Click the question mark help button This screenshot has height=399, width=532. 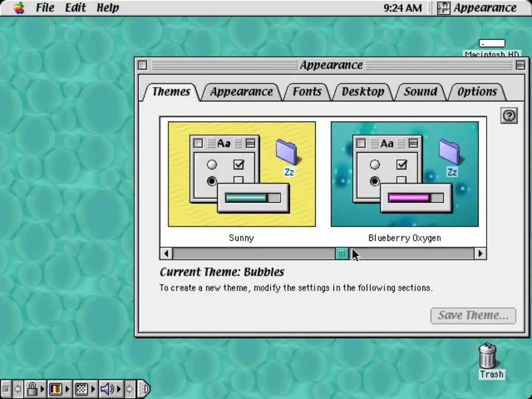point(509,116)
